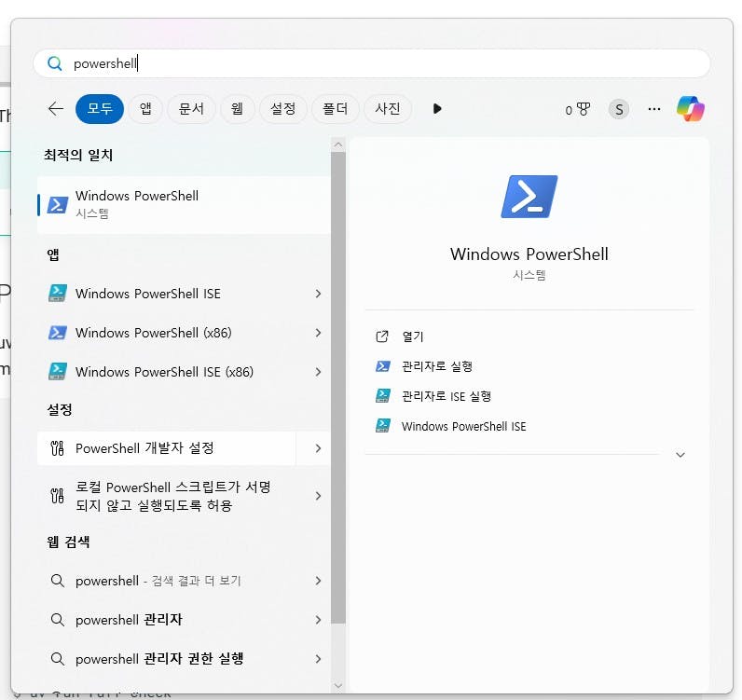This screenshot has width=742, height=700.
Task: Open the rewards trophy points icon
Action: [578, 109]
